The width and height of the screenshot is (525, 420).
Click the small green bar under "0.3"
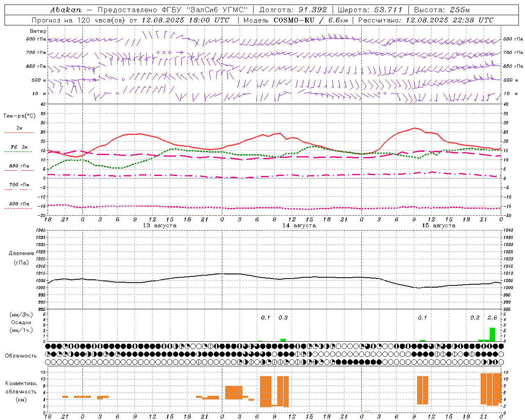click(283, 340)
